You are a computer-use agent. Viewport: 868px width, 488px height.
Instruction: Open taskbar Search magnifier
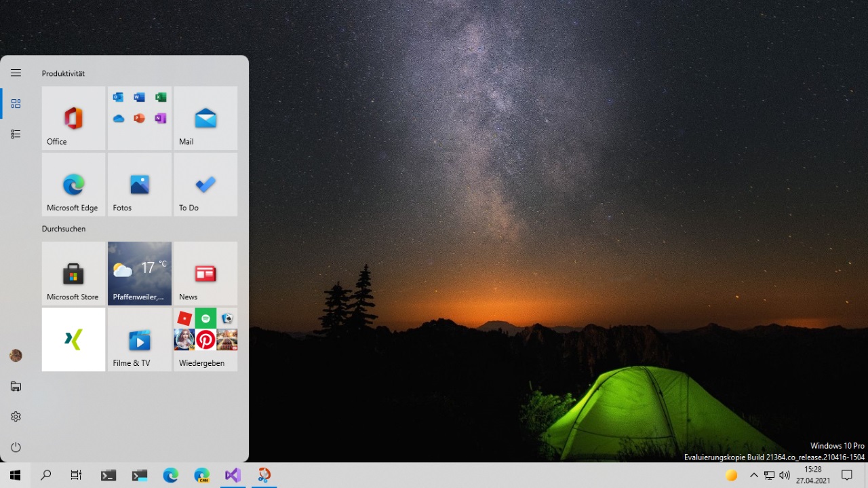click(x=46, y=475)
